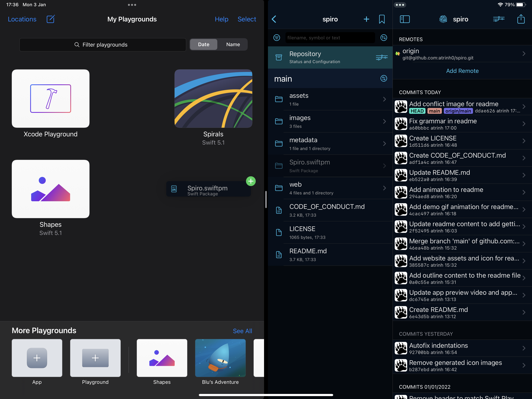Image resolution: width=532 pixels, height=399 pixels.
Task: Click the filter lines icon beside search
Action: click(277, 38)
